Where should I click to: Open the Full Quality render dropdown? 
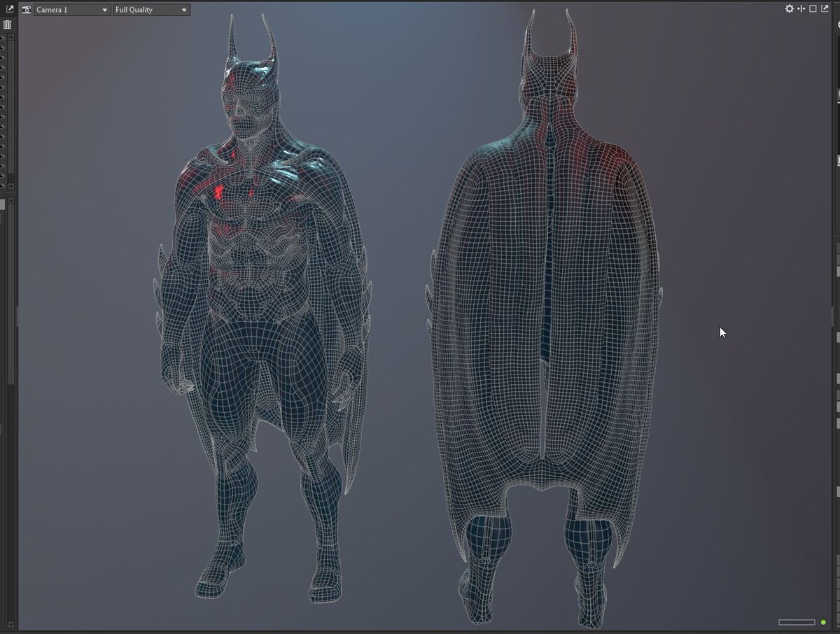coord(151,10)
